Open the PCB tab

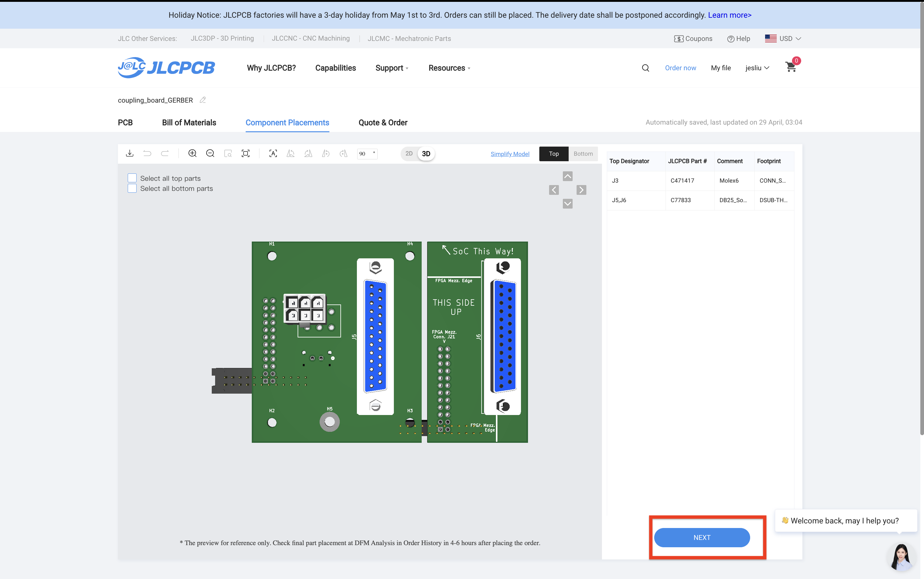pyautogui.click(x=125, y=122)
